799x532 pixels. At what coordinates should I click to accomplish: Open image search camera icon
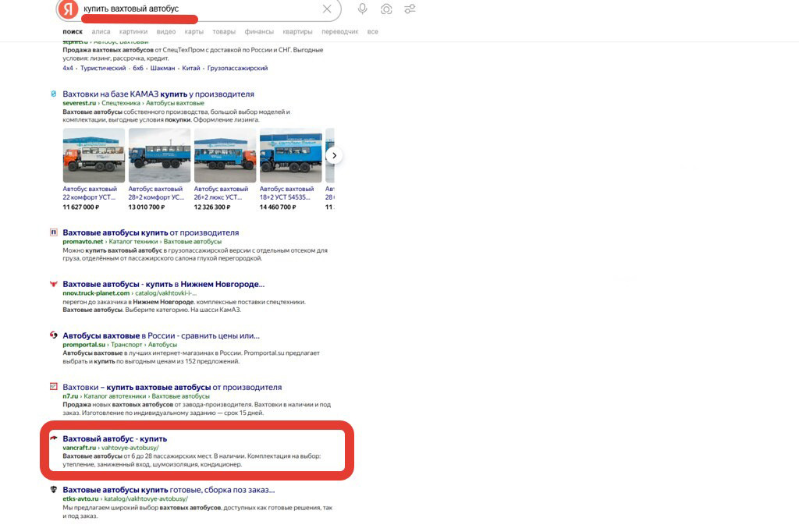coord(386,9)
